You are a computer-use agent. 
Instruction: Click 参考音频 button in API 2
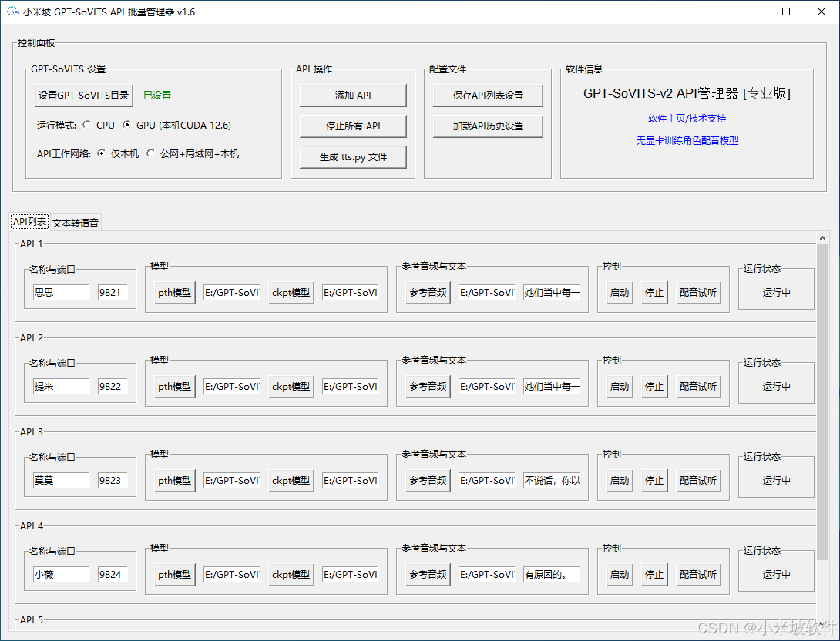click(x=428, y=387)
